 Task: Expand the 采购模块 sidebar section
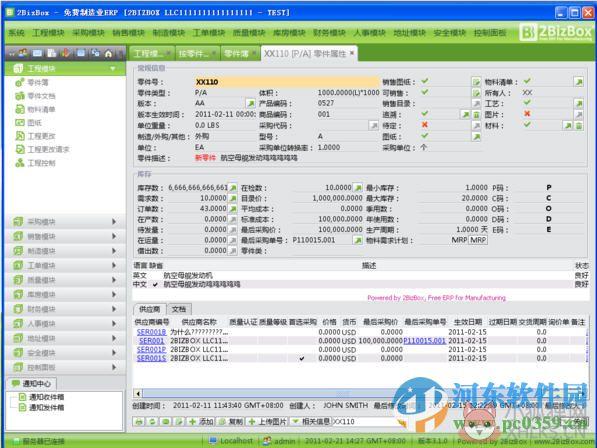[65, 222]
